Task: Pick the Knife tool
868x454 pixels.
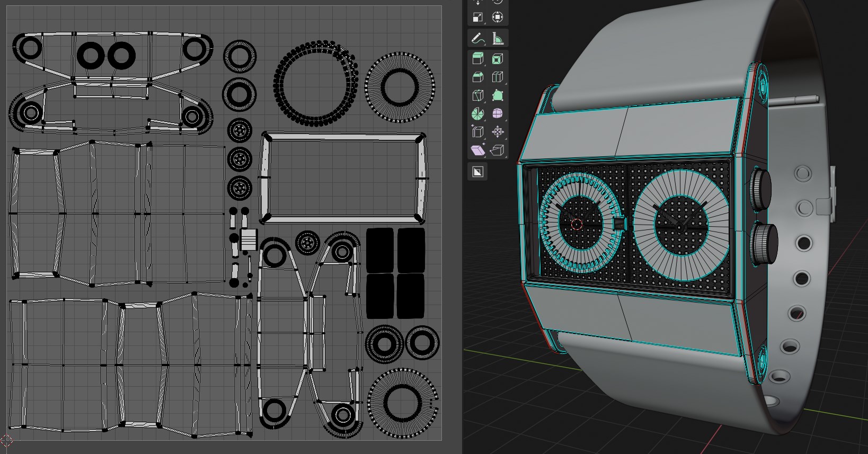Action: click(x=477, y=96)
